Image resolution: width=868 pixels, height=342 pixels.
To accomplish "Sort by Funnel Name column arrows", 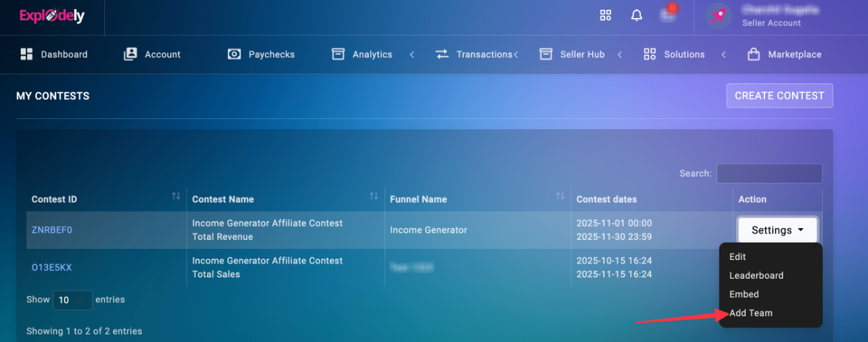I will (x=560, y=197).
